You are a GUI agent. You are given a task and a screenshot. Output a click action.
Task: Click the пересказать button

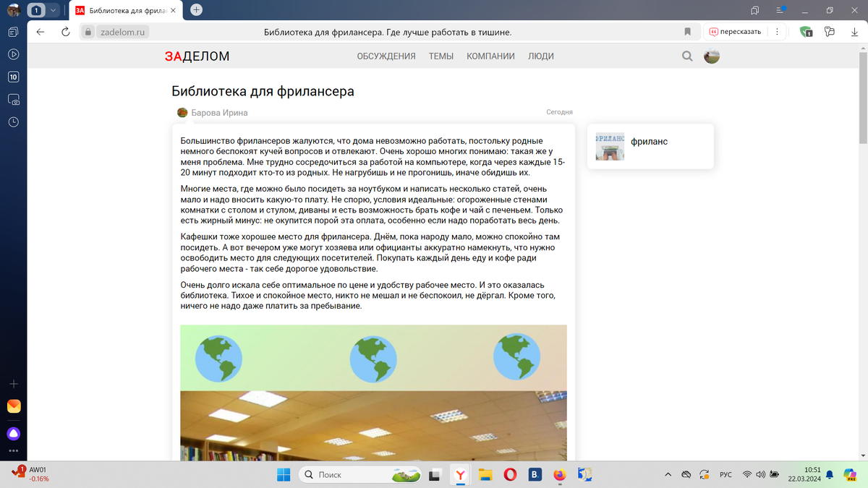coord(735,32)
